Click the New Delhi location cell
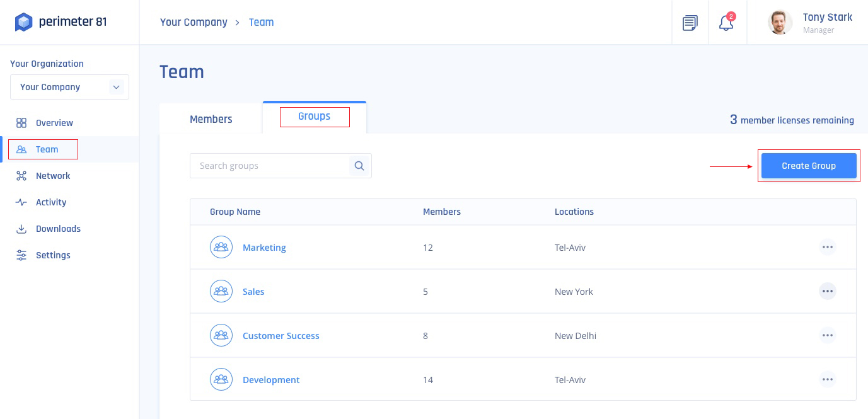The height and width of the screenshot is (419, 868). coord(576,336)
